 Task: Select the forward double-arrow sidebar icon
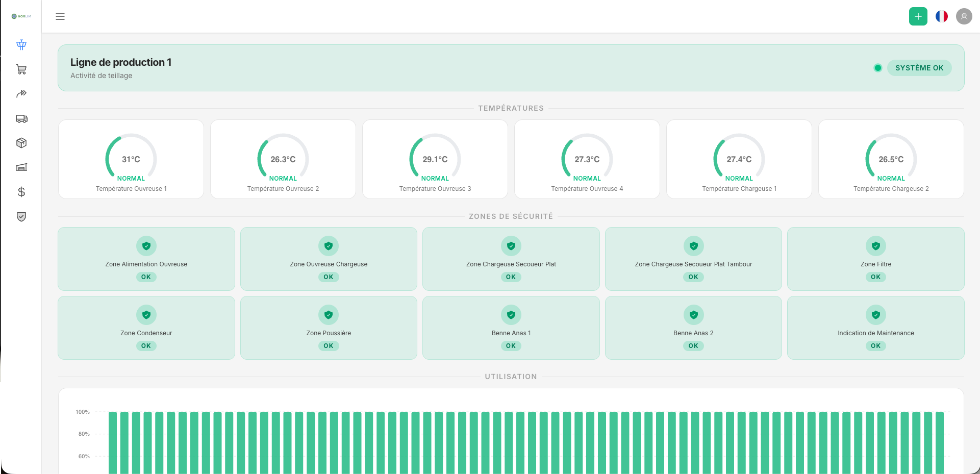(21, 94)
